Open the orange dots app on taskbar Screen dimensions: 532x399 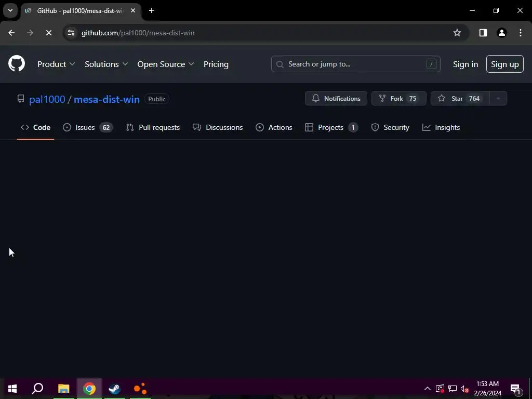tap(140, 389)
